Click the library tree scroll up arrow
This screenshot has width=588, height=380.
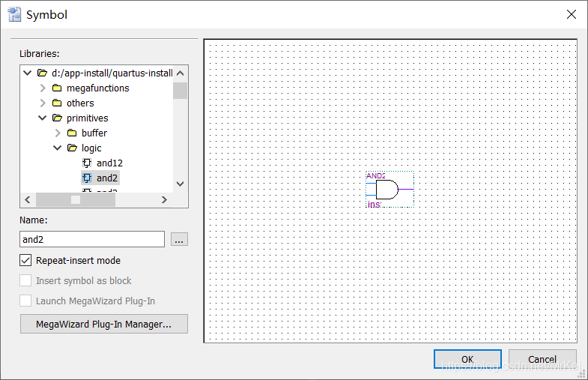point(181,73)
